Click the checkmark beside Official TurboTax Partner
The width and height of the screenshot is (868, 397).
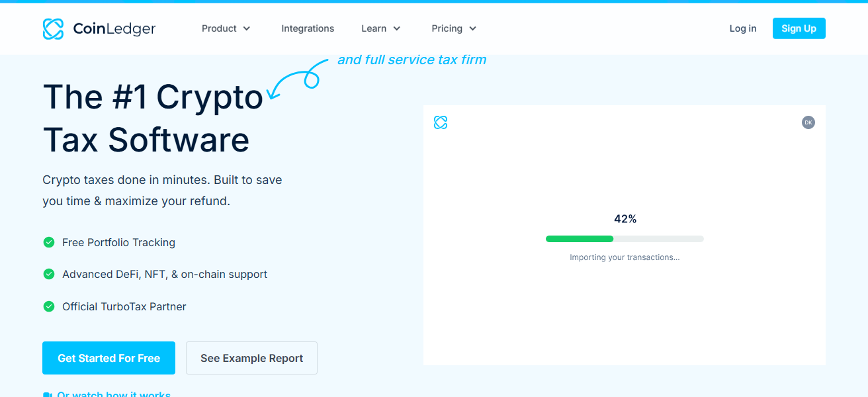48,306
